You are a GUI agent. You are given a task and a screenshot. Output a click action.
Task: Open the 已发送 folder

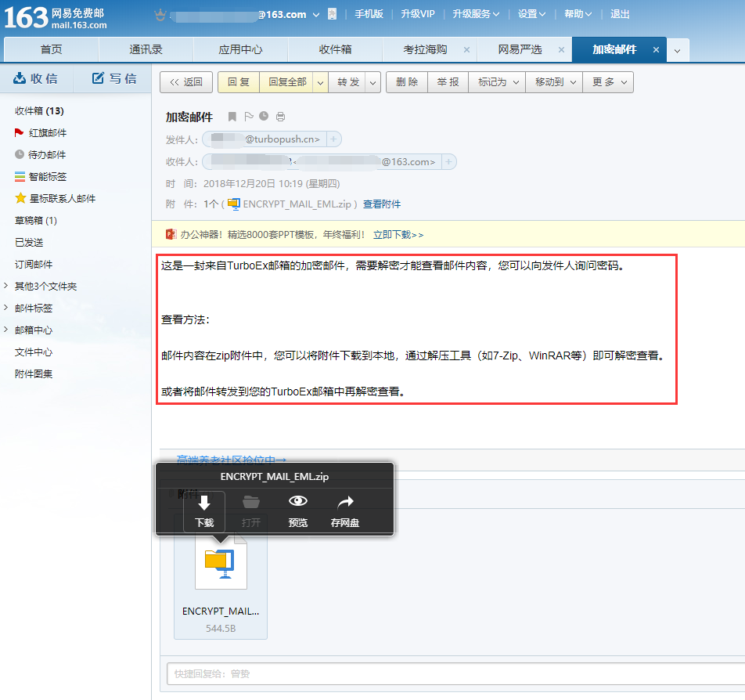tap(29, 242)
